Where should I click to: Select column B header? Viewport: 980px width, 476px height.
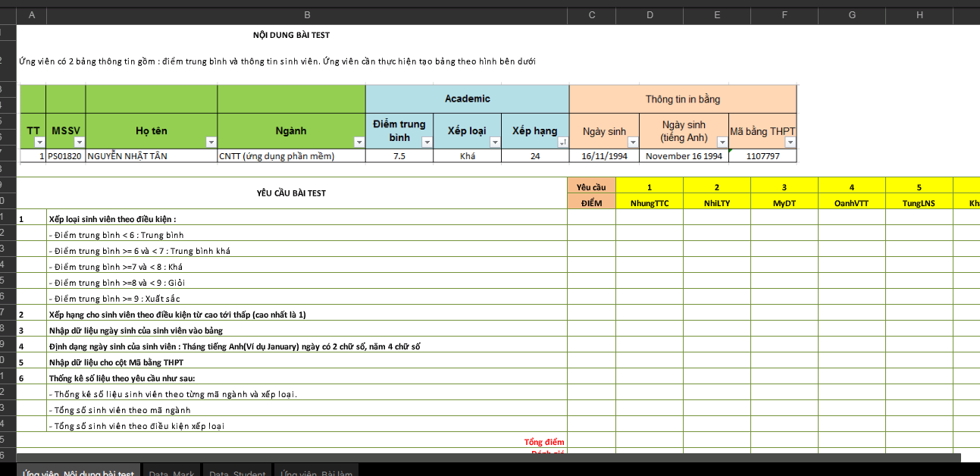pyautogui.click(x=306, y=15)
